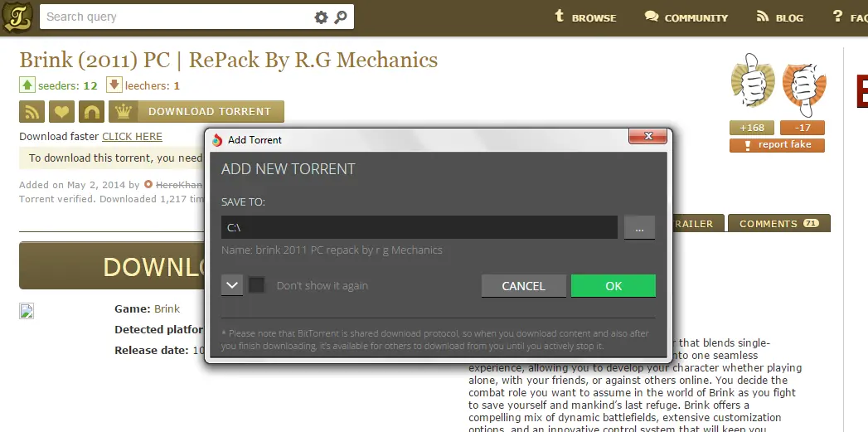Click the torrent title heading
Viewport: 868px width, 432px height.
pos(229,60)
